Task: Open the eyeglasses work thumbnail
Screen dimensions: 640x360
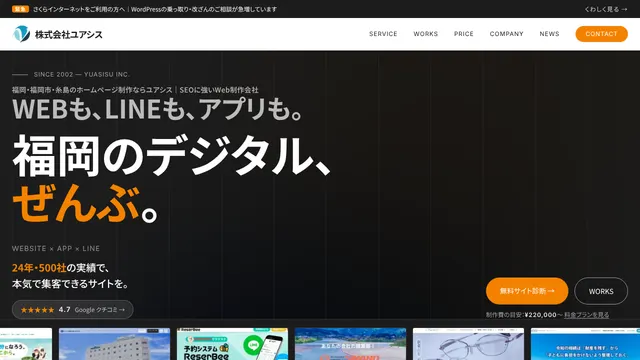Action: 468,344
